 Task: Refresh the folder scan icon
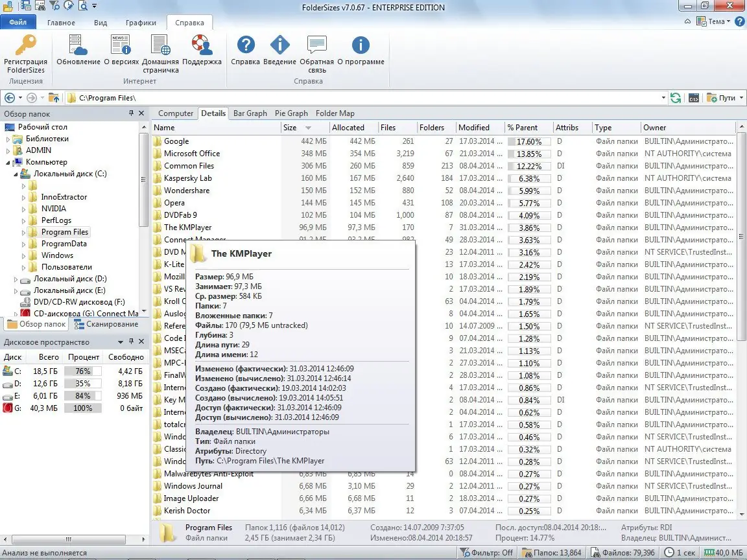coord(676,98)
